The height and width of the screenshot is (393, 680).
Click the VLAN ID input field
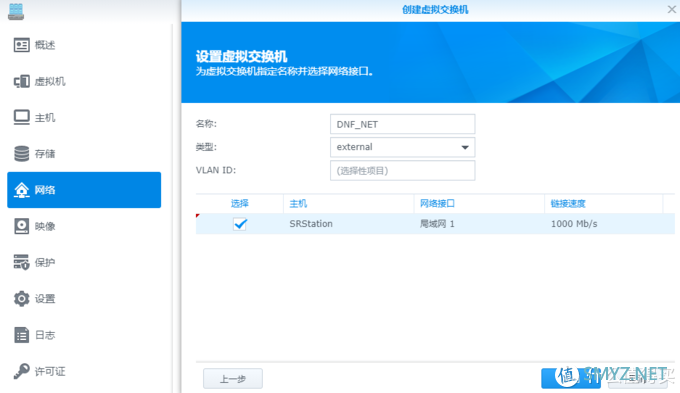(402, 170)
